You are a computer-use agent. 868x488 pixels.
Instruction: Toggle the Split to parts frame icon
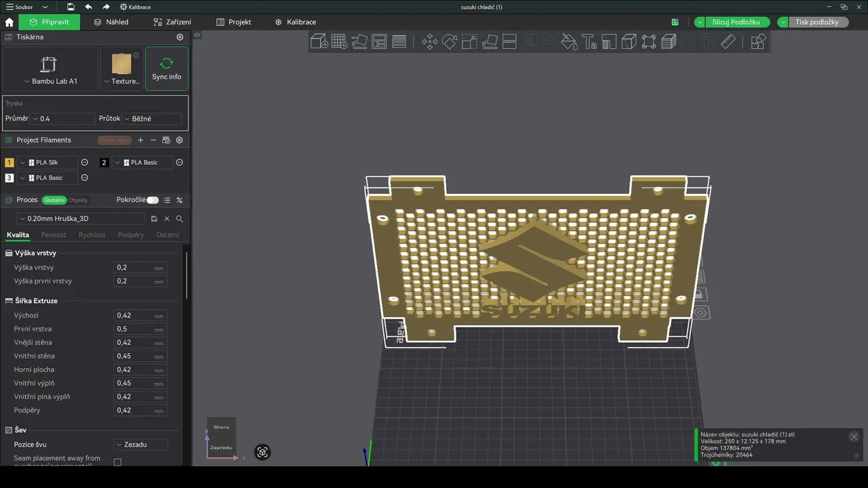[649, 42]
